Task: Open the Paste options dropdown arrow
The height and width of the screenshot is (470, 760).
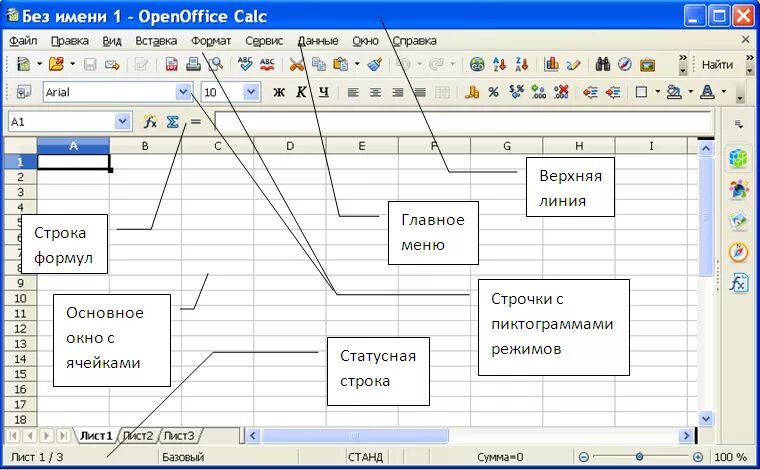Action: coord(357,63)
